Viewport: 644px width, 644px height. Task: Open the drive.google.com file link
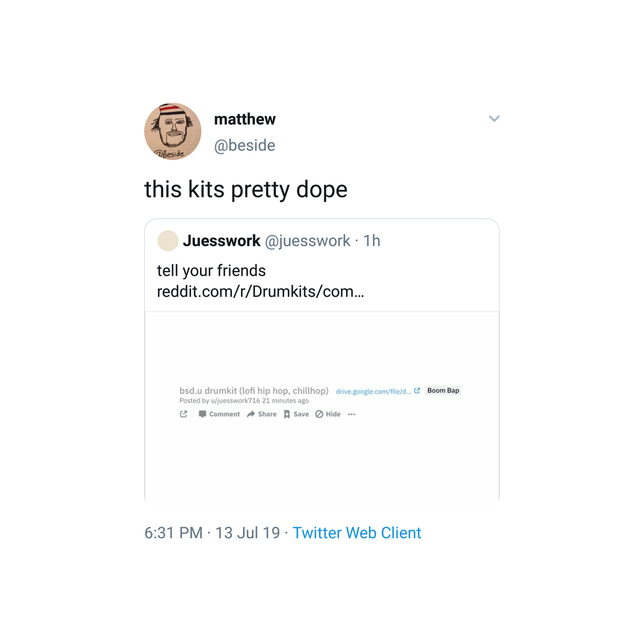[x=374, y=392]
